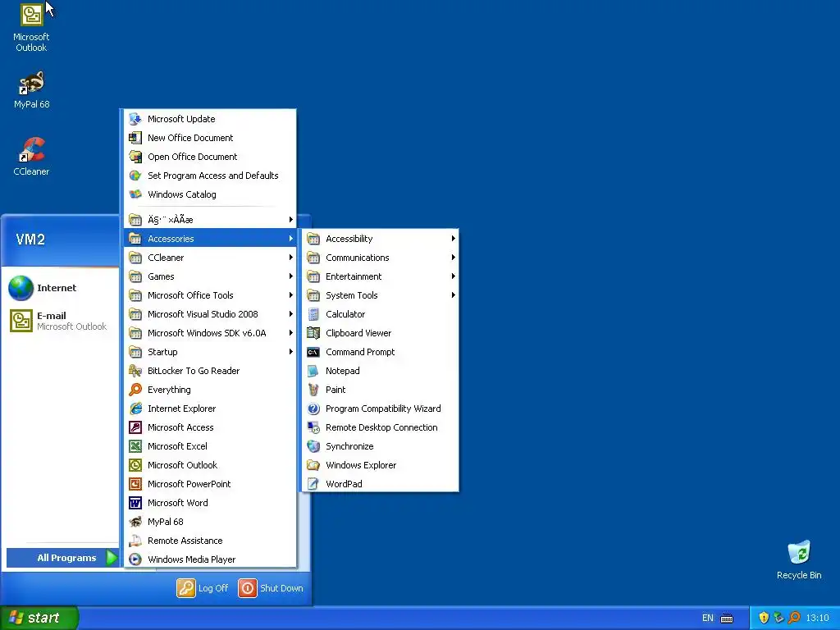
Task: Click the Synchronize icon
Action: click(313, 446)
